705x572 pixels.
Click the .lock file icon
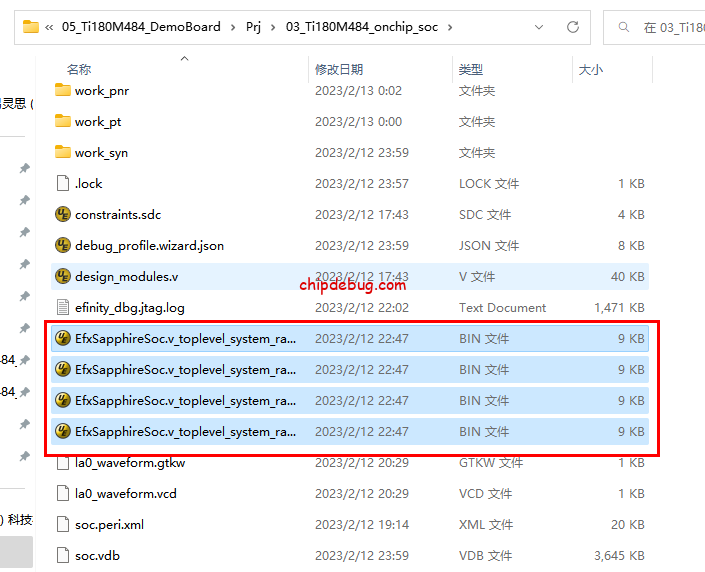(63, 184)
